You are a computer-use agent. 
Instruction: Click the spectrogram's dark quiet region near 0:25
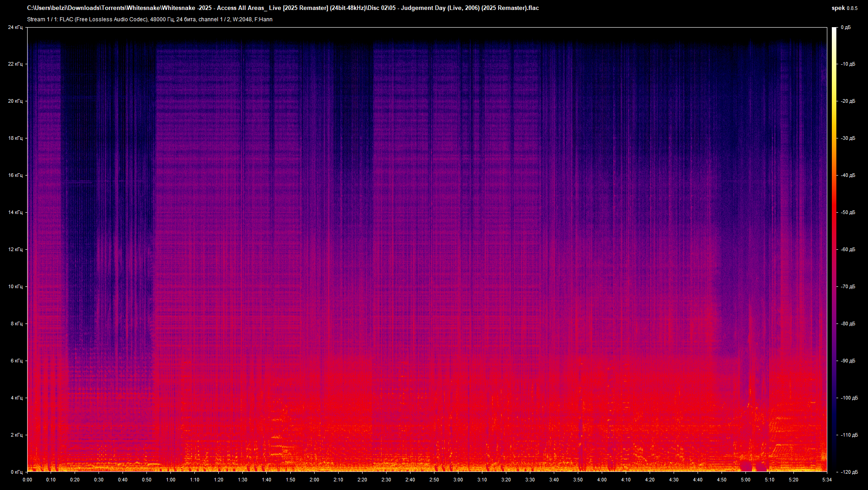pyautogui.click(x=87, y=181)
